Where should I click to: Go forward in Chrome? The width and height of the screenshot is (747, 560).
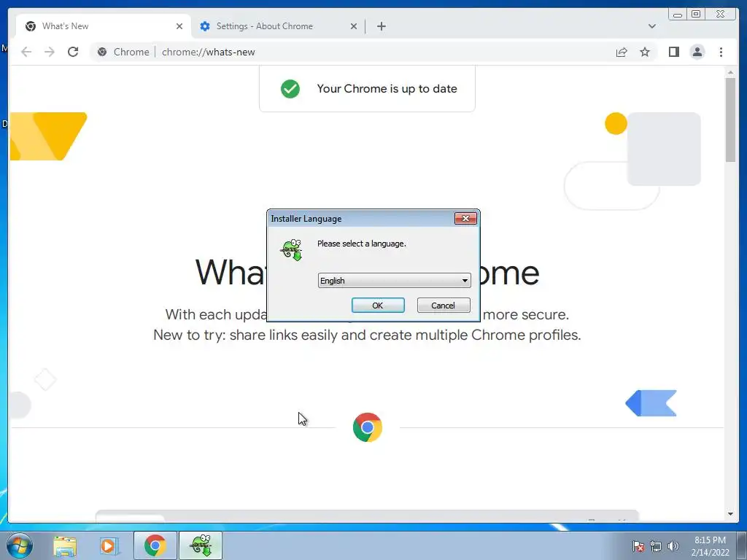pos(50,52)
